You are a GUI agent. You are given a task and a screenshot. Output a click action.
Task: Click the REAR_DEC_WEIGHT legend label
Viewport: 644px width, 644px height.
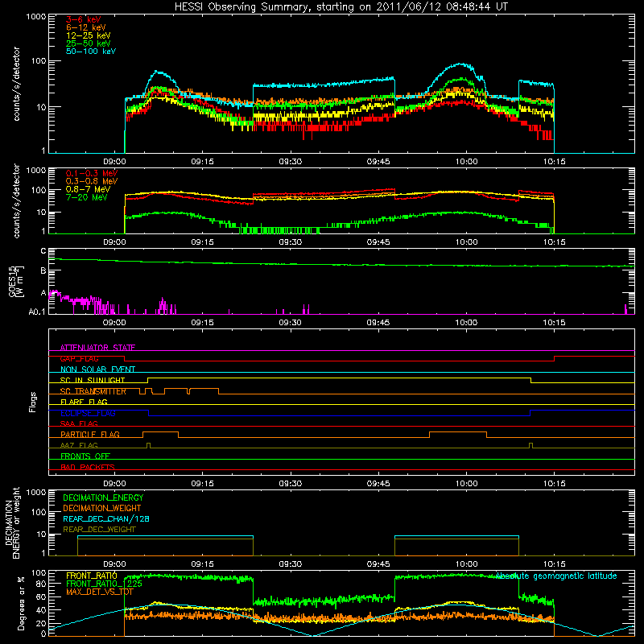click(99, 530)
